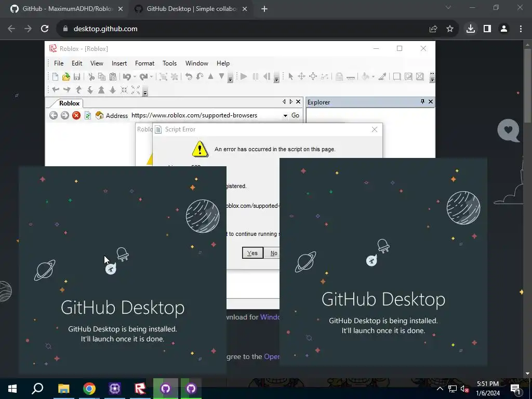This screenshot has width=532, height=399.
Task: Click the Cut scissors icon in Roblox toolbar
Action: 91,77
